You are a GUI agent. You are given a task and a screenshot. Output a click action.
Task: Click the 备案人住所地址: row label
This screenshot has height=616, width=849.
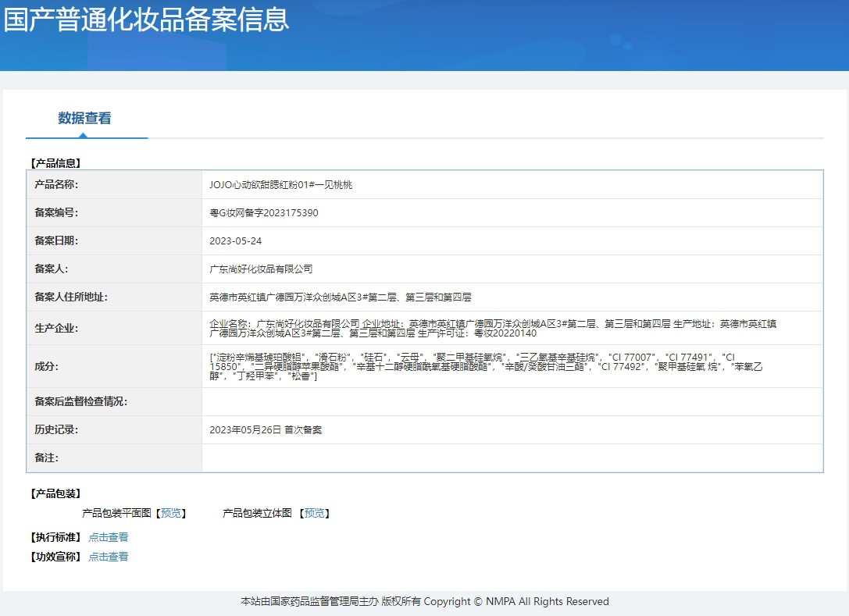71,297
